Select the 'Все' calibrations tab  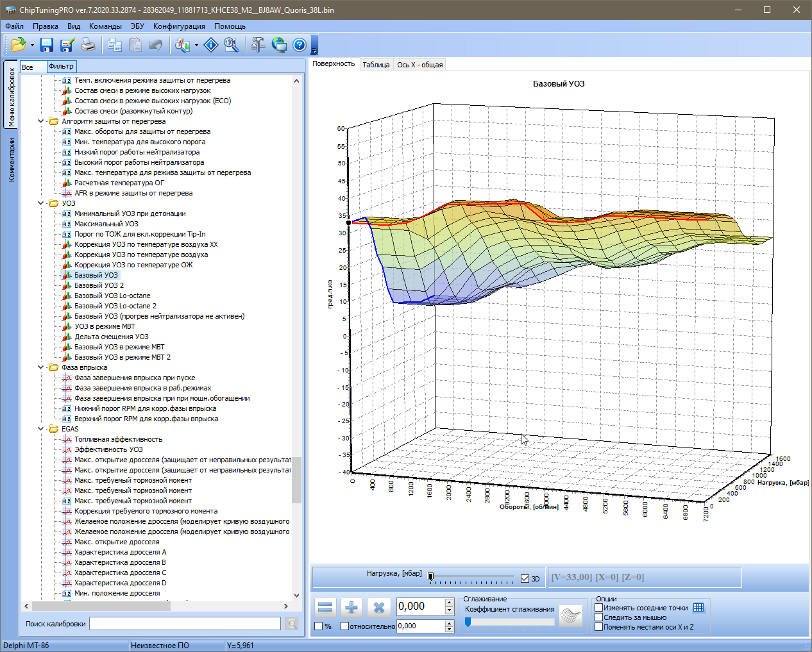click(33, 67)
